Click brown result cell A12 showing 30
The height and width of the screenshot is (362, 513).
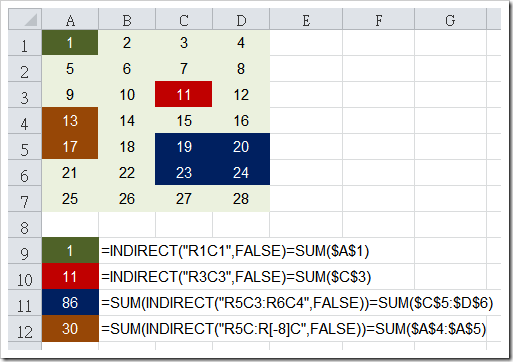pyautogui.click(x=70, y=329)
